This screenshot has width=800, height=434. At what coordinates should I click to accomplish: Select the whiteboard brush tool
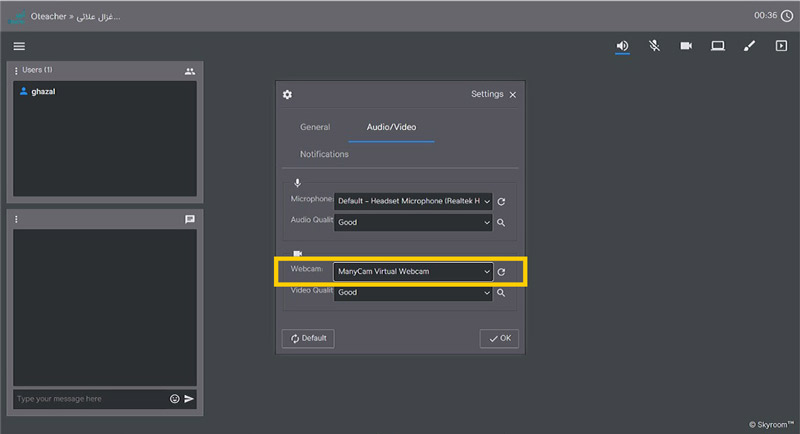(x=749, y=46)
